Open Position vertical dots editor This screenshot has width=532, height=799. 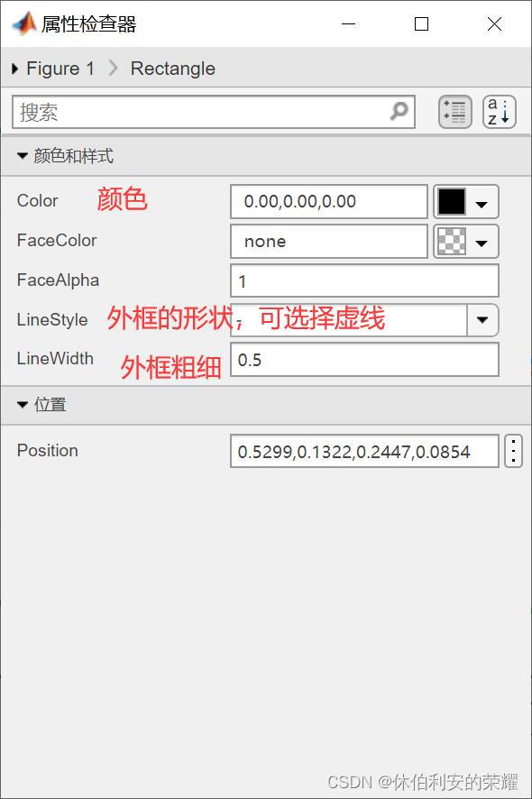(x=513, y=451)
